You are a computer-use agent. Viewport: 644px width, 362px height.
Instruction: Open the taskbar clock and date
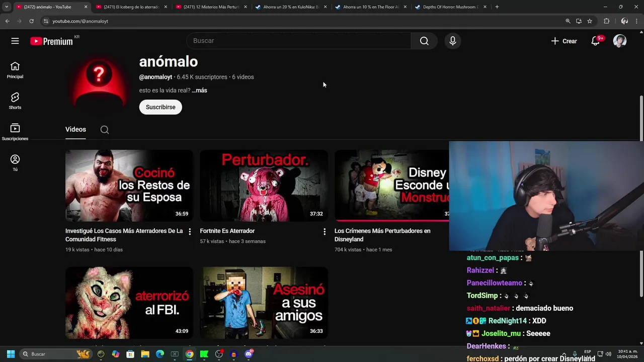627,354
